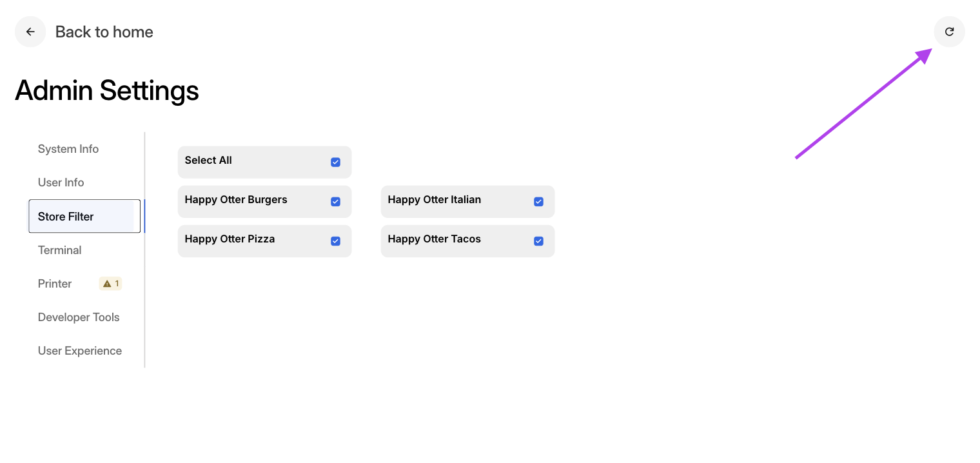Click the Select All row label
This screenshot has width=980, height=463.
(208, 161)
